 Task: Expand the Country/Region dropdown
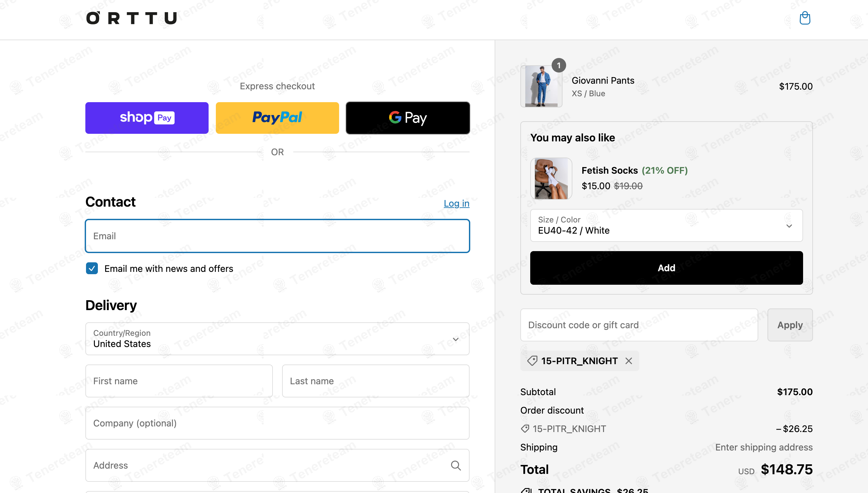[277, 338]
